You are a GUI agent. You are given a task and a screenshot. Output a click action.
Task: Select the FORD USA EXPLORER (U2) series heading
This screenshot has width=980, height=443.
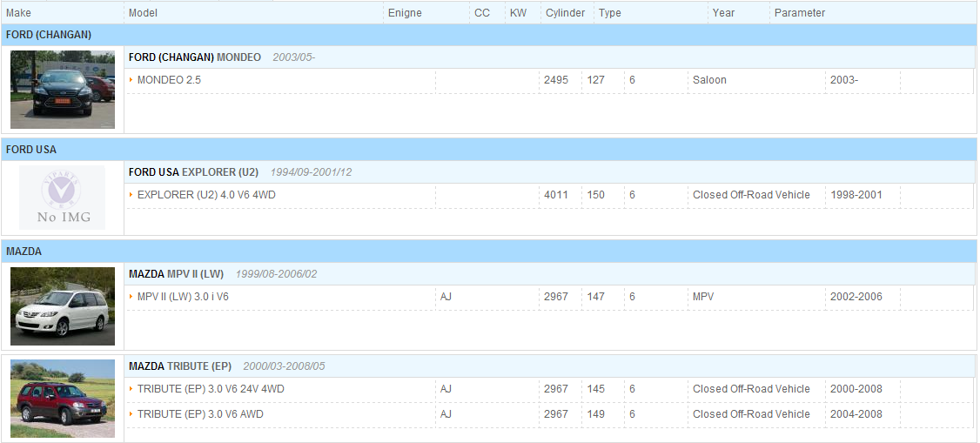pyautogui.click(x=194, y=171)
